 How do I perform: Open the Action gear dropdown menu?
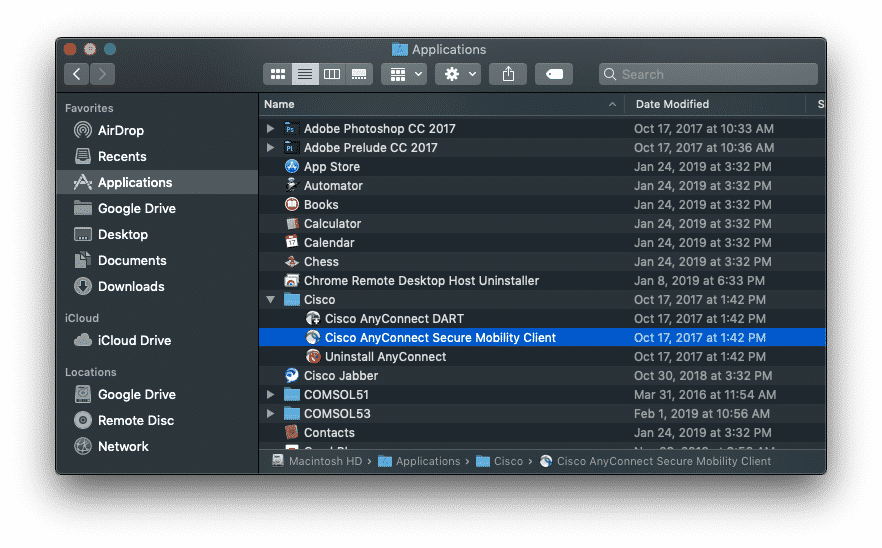[x=458, y=74]
